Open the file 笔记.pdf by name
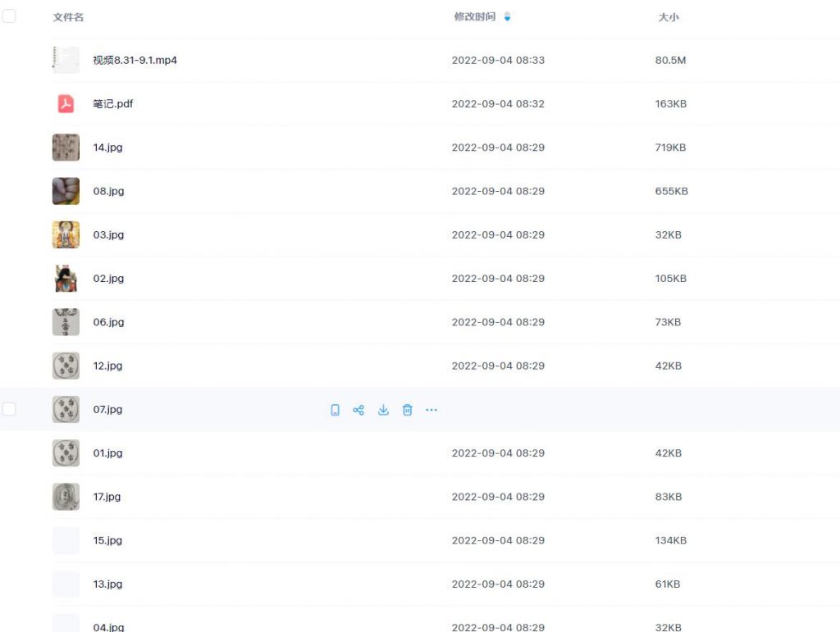Image resolution: width=840 pixels, height=632 pixels. (113, 104)
